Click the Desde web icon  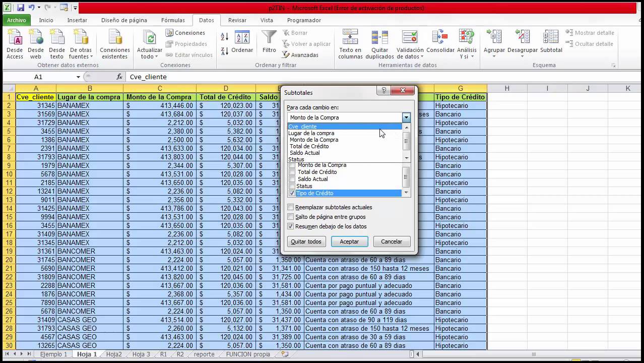pyautogui.click(x=36, y=44)
